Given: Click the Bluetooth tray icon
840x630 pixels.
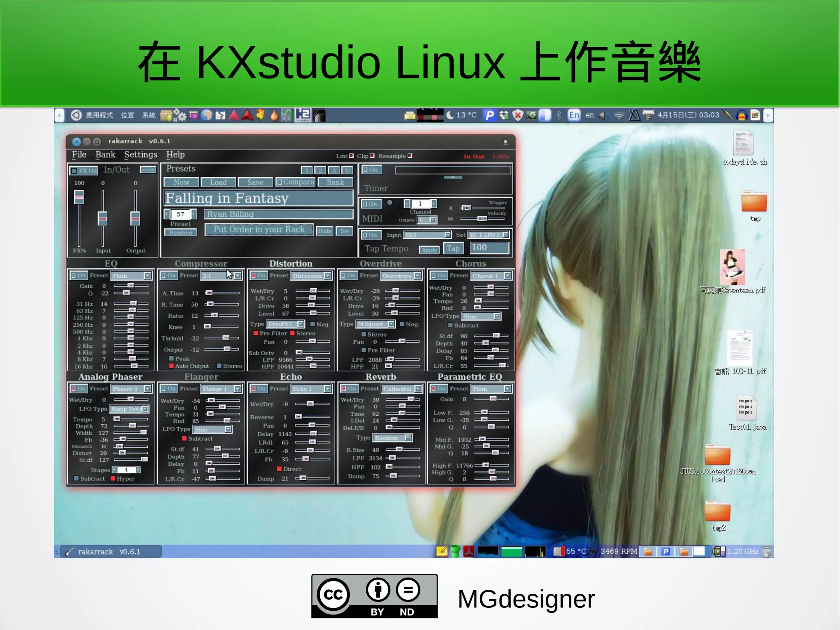Looking at the screenshot, I should (559, 115).
